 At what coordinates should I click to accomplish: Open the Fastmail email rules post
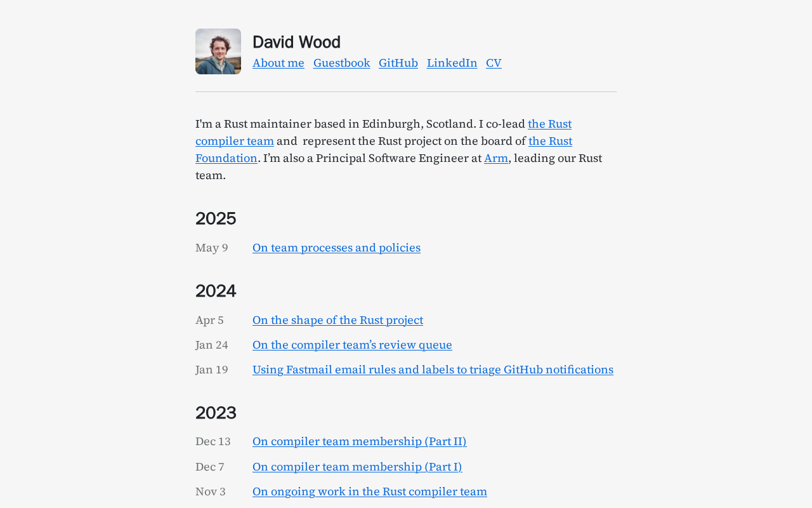pos(433,370)
